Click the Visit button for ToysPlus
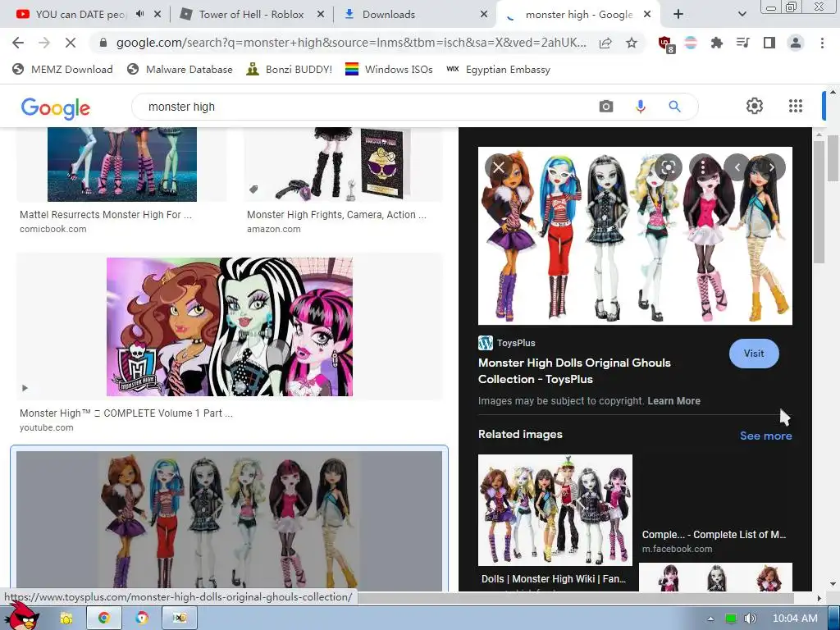 [x=754, y=354]
